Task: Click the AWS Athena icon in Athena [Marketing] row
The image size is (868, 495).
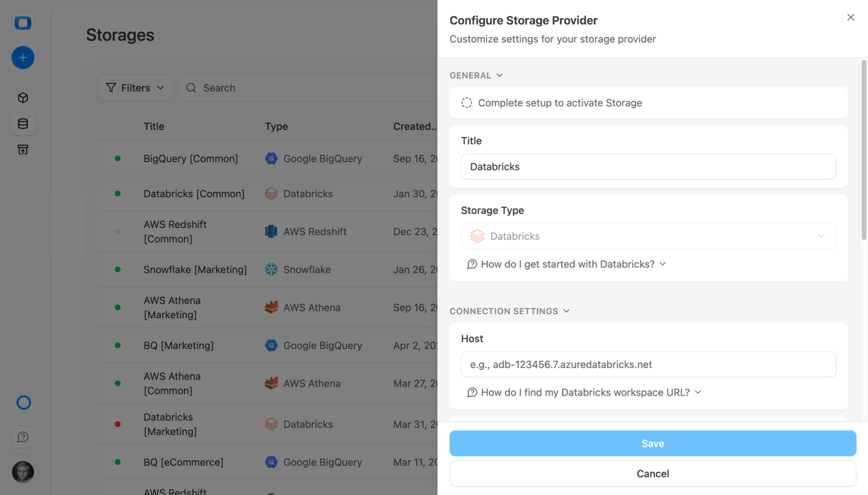Action: tap(271, 307)
